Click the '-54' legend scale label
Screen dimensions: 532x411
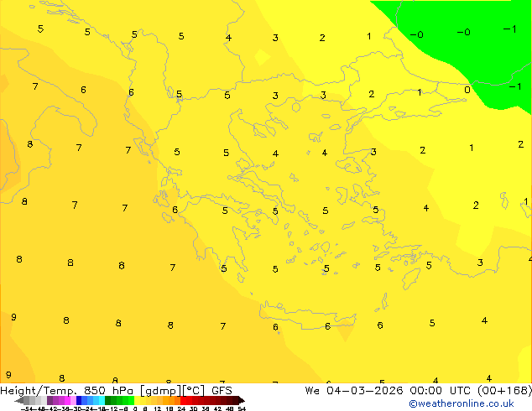(27, 408)
